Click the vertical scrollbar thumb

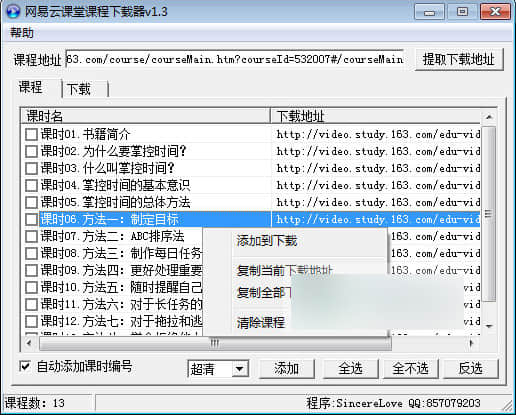[x=489, y=213]
